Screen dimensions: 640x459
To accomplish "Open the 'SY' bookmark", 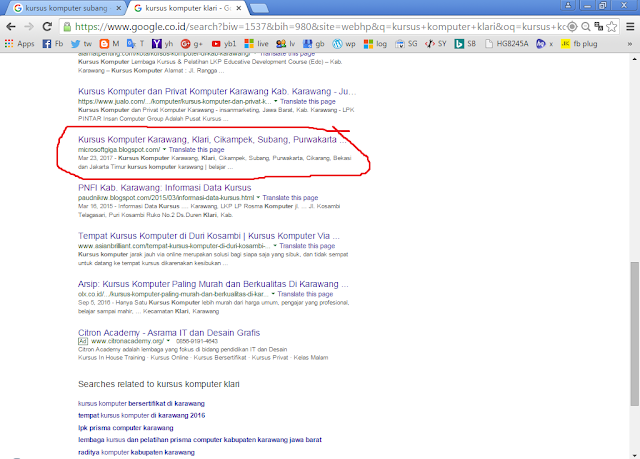I will coord(436,44).
